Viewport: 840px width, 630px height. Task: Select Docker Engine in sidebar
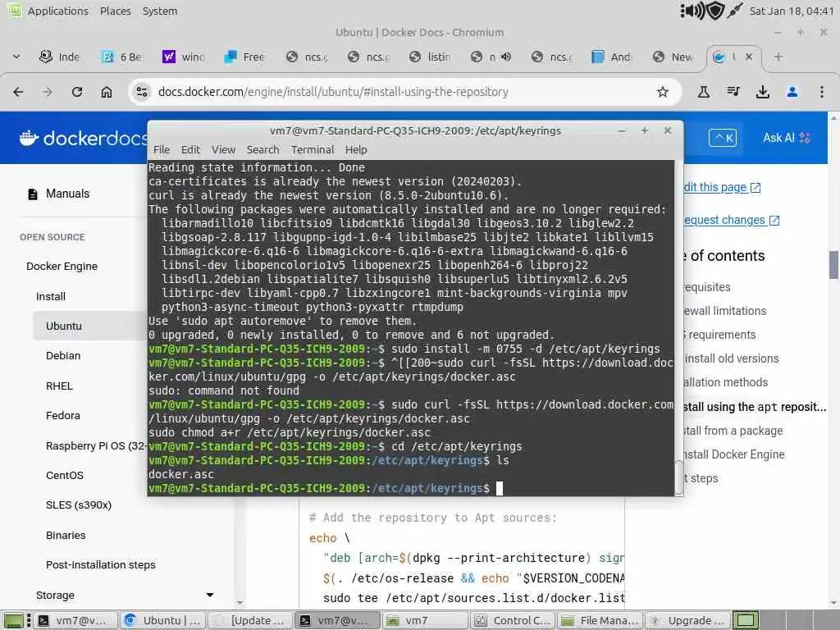click(x=62, y=267)
